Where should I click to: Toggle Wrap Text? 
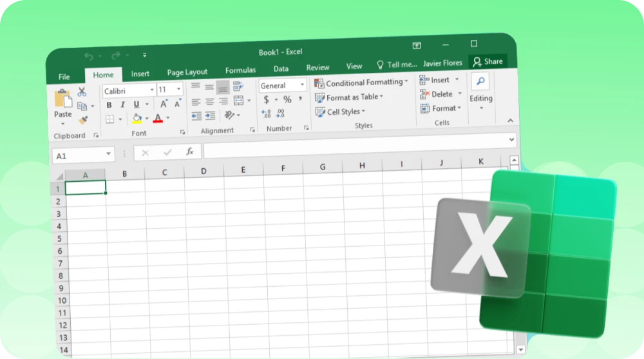238,86
